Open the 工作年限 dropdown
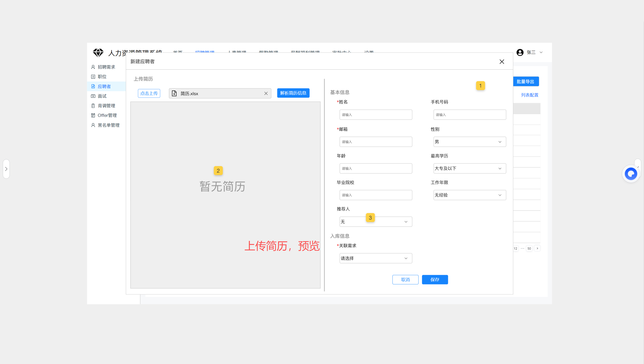Image resolution: width=644 pixels, height=364 pixels. (x=470, y=195)
